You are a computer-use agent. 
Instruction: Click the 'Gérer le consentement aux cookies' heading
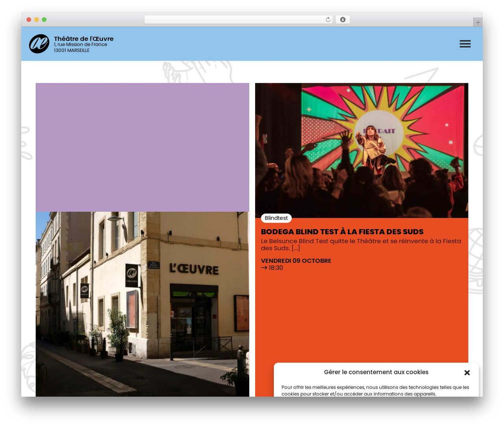376,372
